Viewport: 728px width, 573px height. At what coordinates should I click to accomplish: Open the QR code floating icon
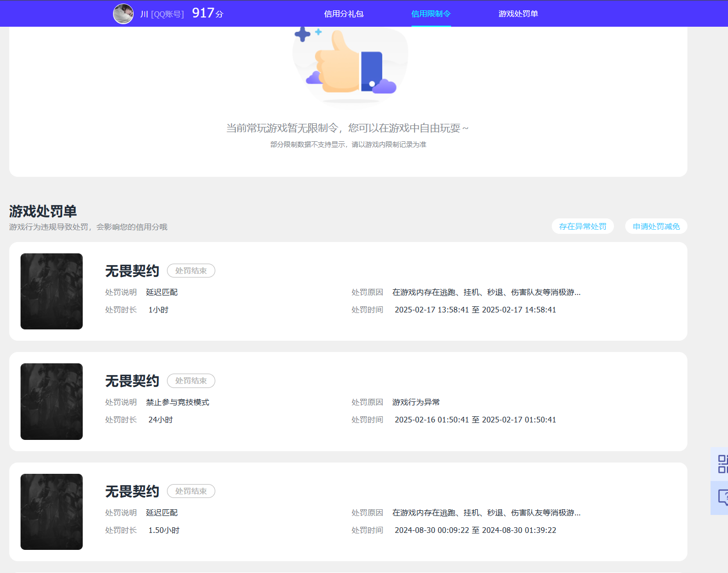tap(722, 464)
